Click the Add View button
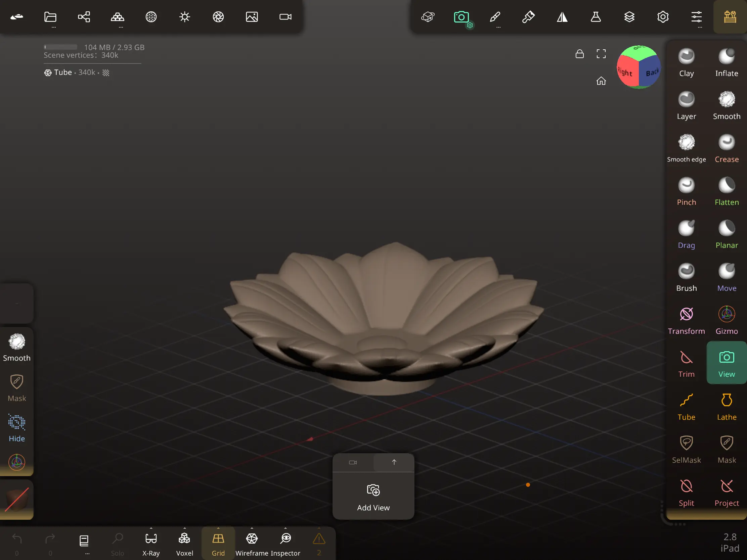 [373, 496]
